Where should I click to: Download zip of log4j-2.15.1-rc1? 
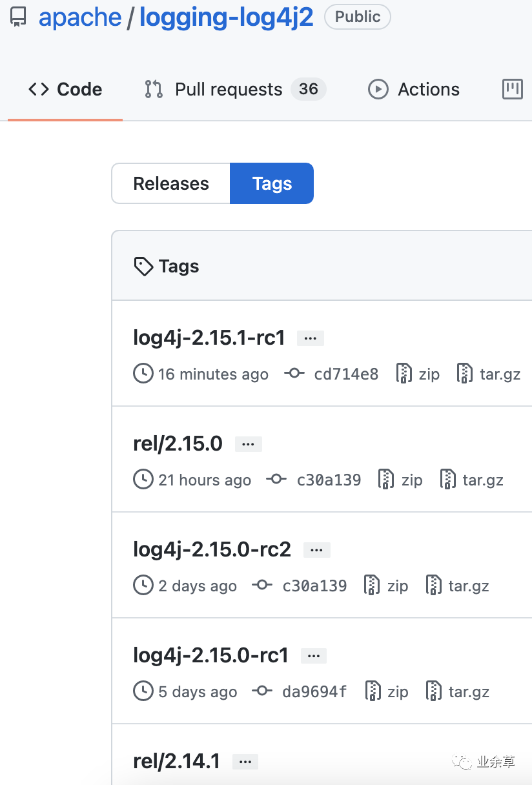(x=429, y=374)
